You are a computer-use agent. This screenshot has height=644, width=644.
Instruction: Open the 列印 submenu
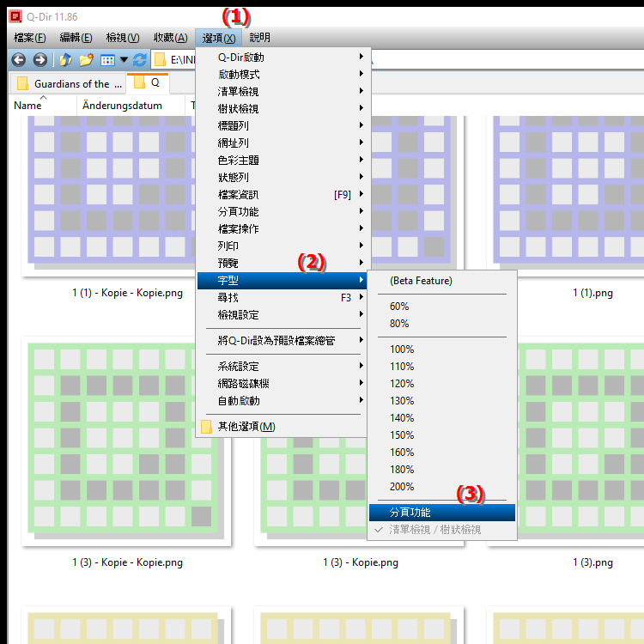coord(283,246)
